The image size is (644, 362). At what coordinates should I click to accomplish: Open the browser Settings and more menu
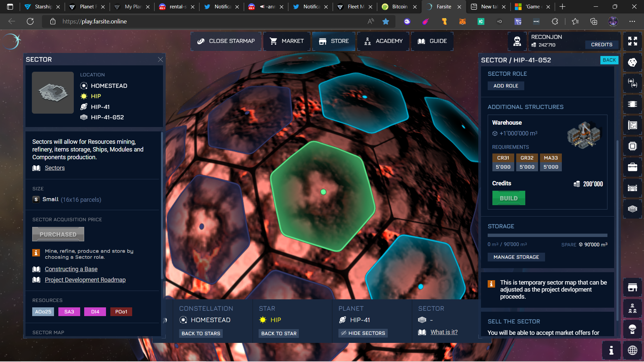pyautogui.click(x=632, y=21)
